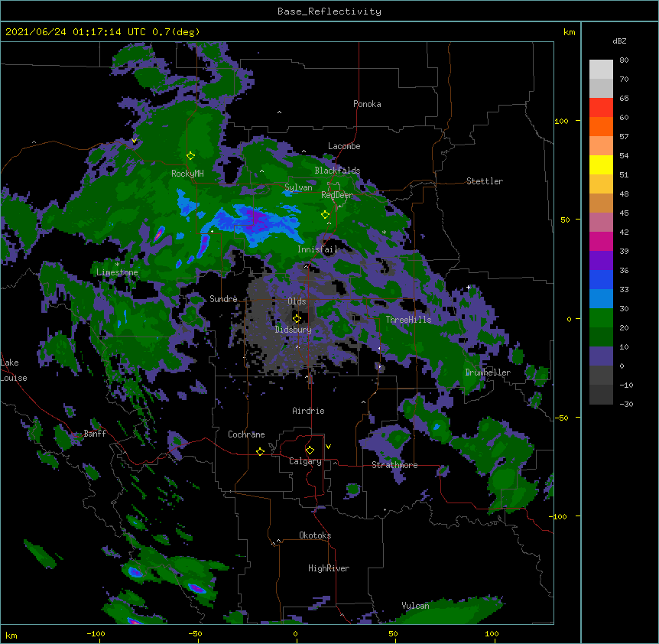This screenshot has height=644, width=659.
Task: Click the Sundre label
Action: 223,299
